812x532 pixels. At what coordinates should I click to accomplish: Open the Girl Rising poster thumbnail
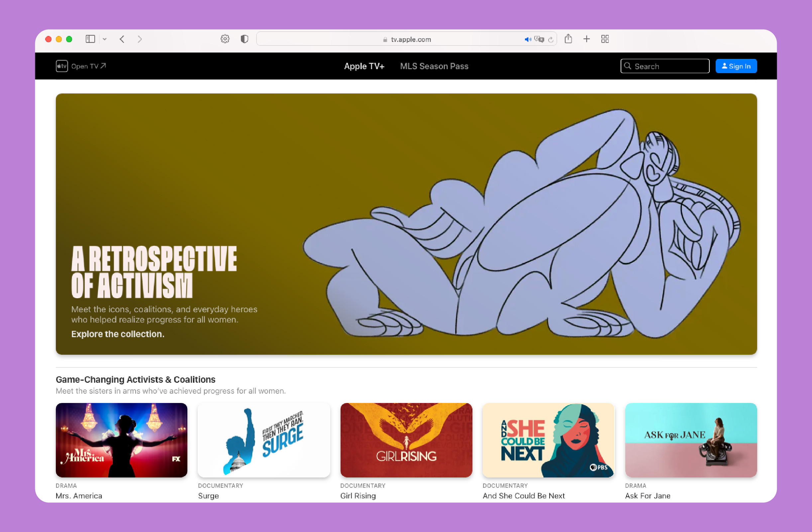pos(406,440)
